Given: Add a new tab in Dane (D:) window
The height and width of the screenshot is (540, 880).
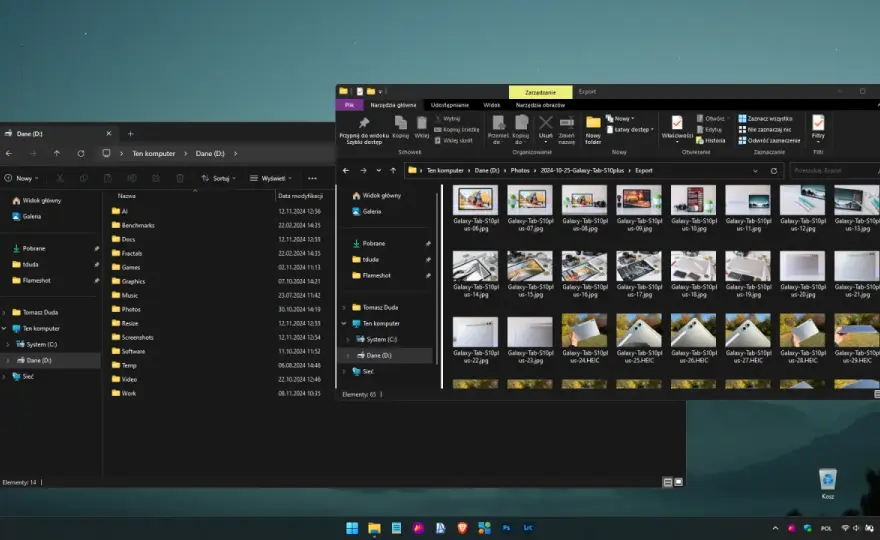Looking at the screenshot, I should (130, 134).
